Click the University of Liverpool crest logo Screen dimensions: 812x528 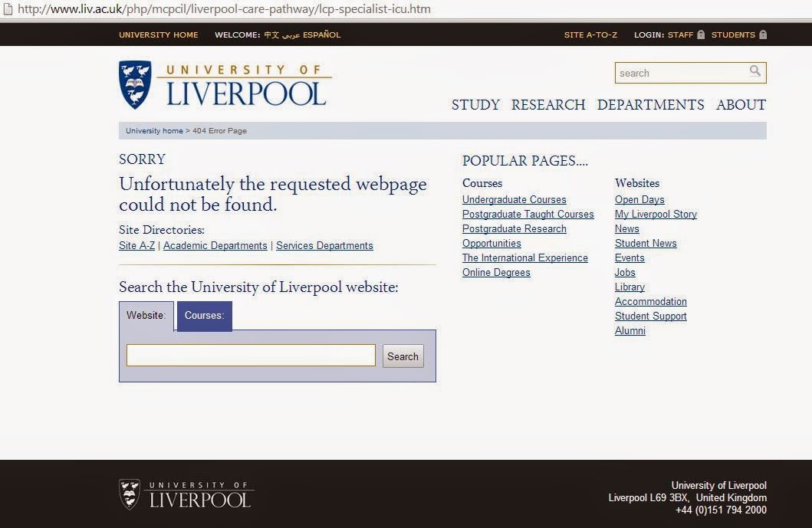pos(135,84)
